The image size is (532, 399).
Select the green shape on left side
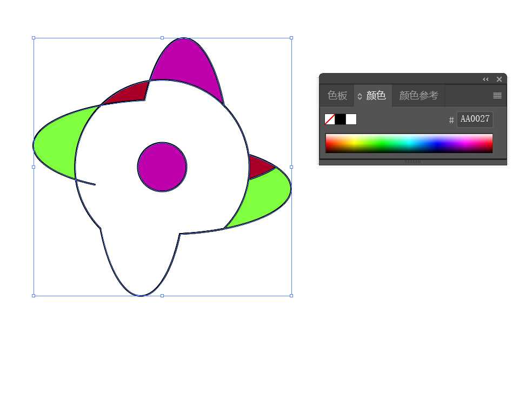[x=58, y=143]
